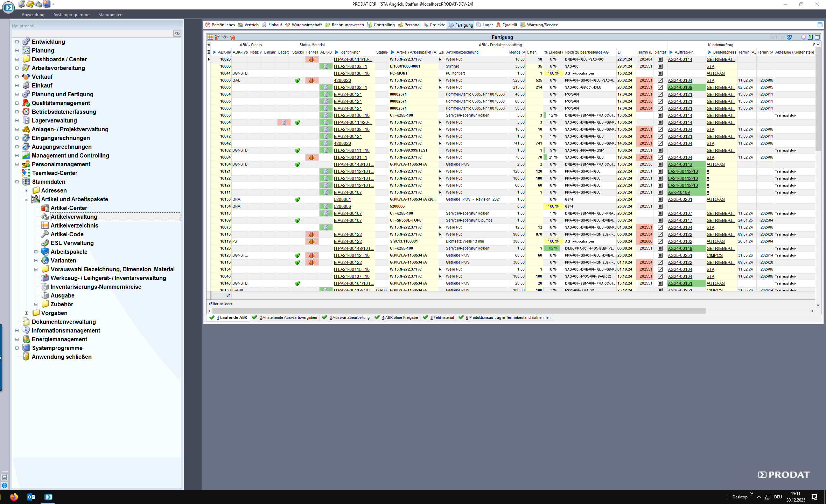The image size is (826, 504).
Task: Click the 5 Fehlmaterial filter button
Action: point(439,318)
